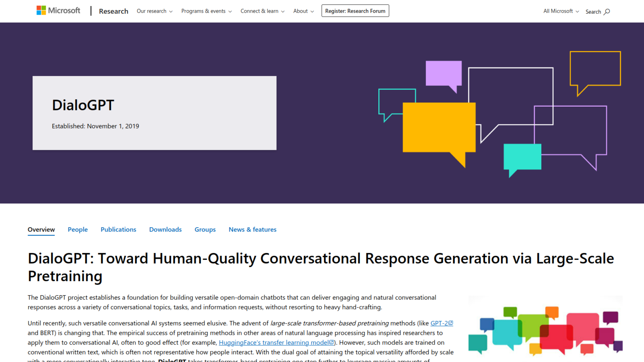
Task: Click the colorful chat bubbles thumbnail image
Action: point(545,328)
